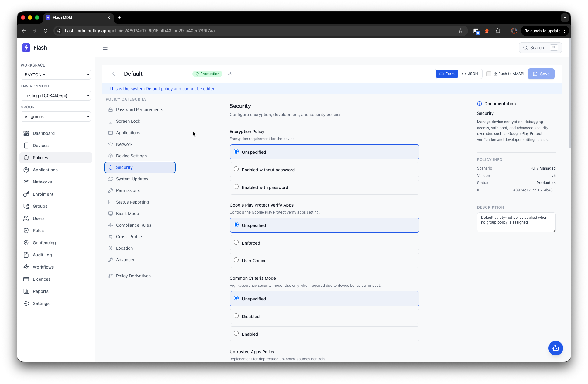
Task: Toggle the Push to AMAPI checkbox
Action: (489, 74)
